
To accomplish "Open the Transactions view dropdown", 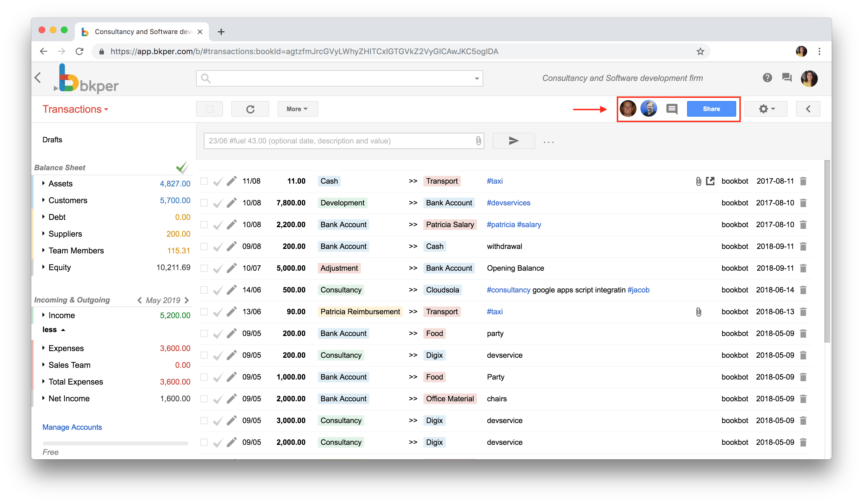I will (x=75, y=109).
